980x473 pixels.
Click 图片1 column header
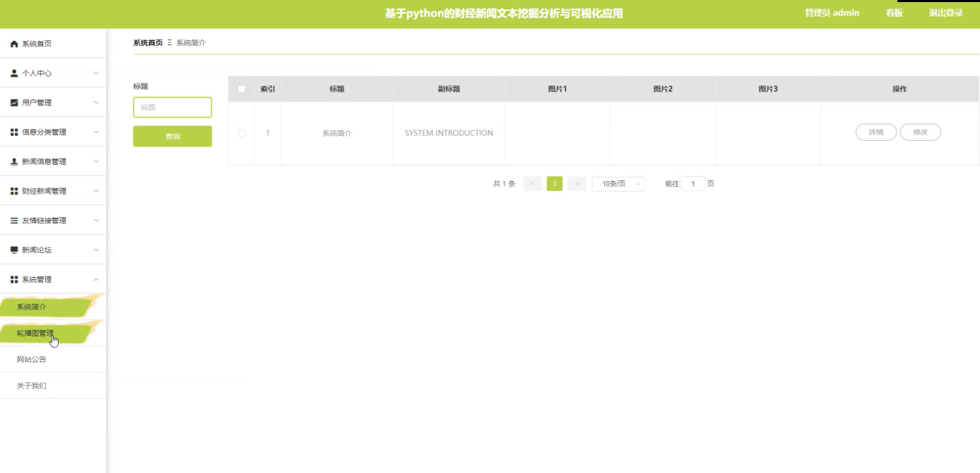coord(558,89)
